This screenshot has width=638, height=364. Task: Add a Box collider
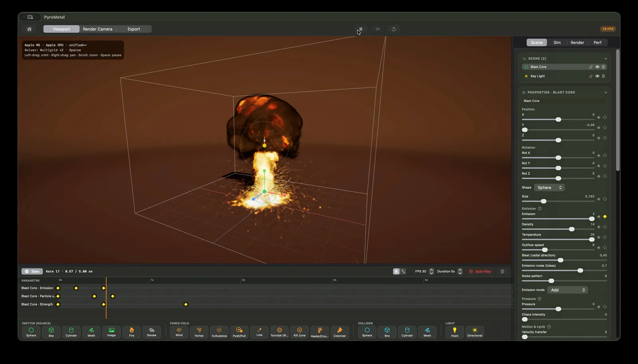tap(387, 332)
